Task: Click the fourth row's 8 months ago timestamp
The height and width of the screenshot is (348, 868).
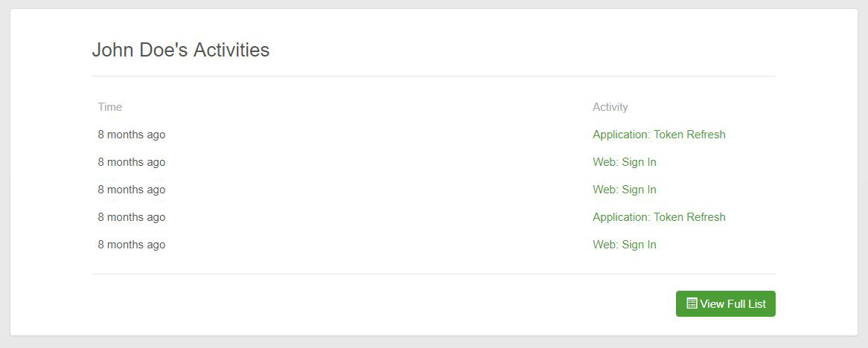Action: pyautogui.click(x=131, y=217)
